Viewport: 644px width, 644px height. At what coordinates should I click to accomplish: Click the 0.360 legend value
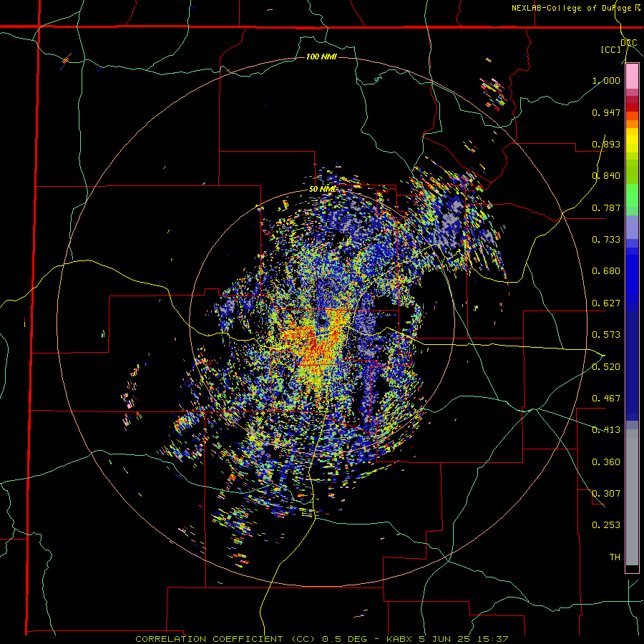tap(606, 462)
